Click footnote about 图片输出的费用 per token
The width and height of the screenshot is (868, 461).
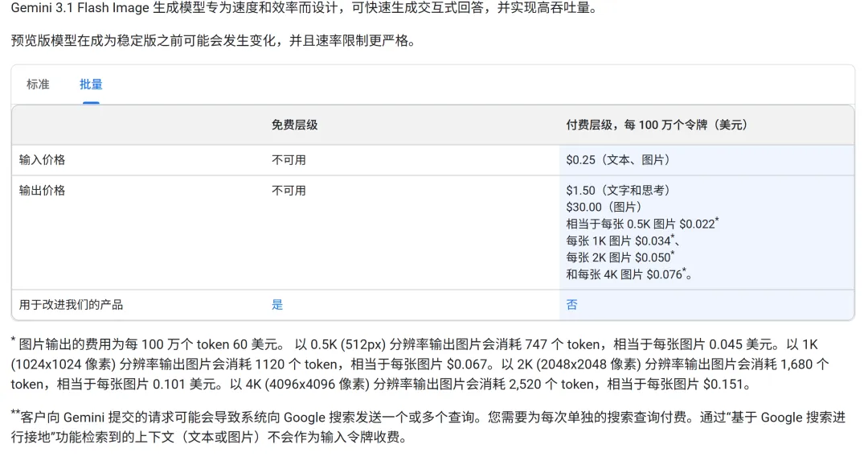(x=420, y=364)
